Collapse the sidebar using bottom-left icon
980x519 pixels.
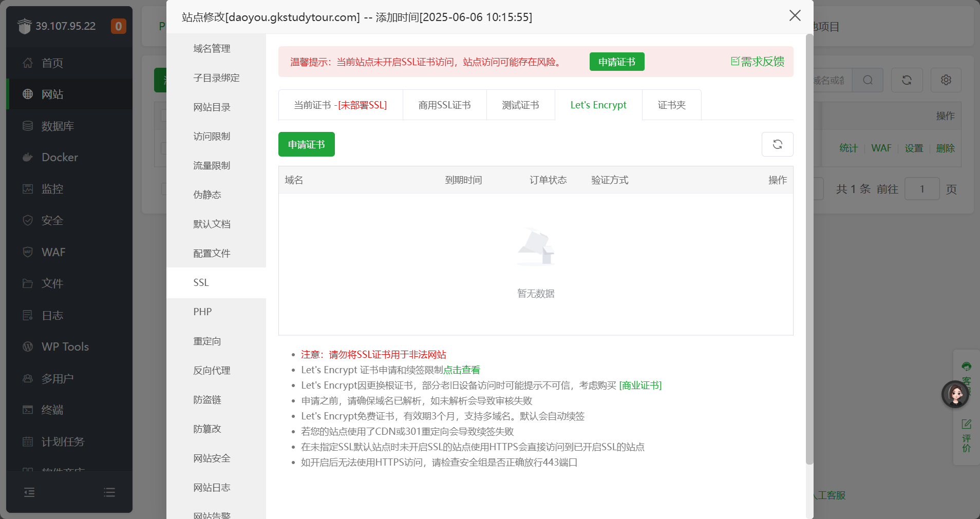tap(29, 492)
